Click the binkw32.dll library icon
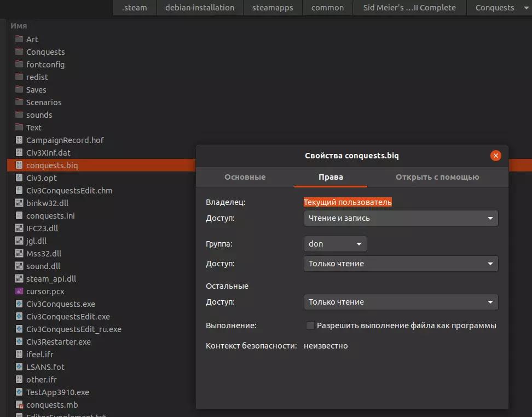532x417 pixels. [x=19, y=203]
